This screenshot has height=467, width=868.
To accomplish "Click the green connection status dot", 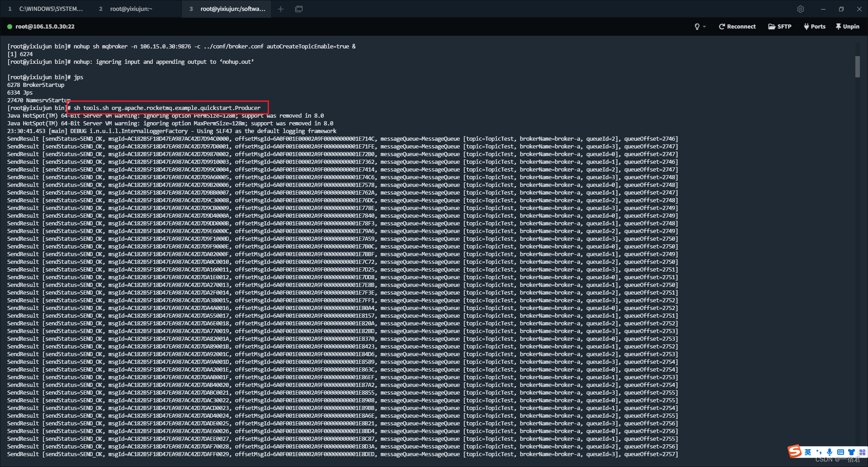I will coord(9,27).
